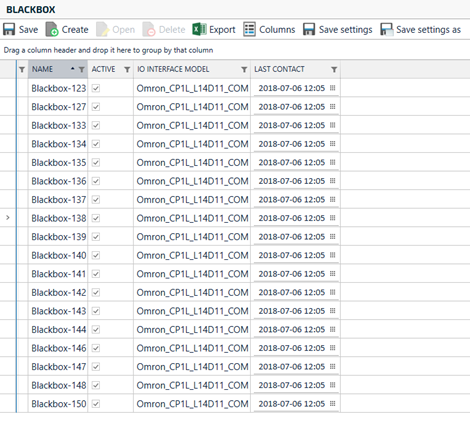Open the filter dropdown on the ACTIVE column
Screen dimensions: 470x422
pos(127,70)
